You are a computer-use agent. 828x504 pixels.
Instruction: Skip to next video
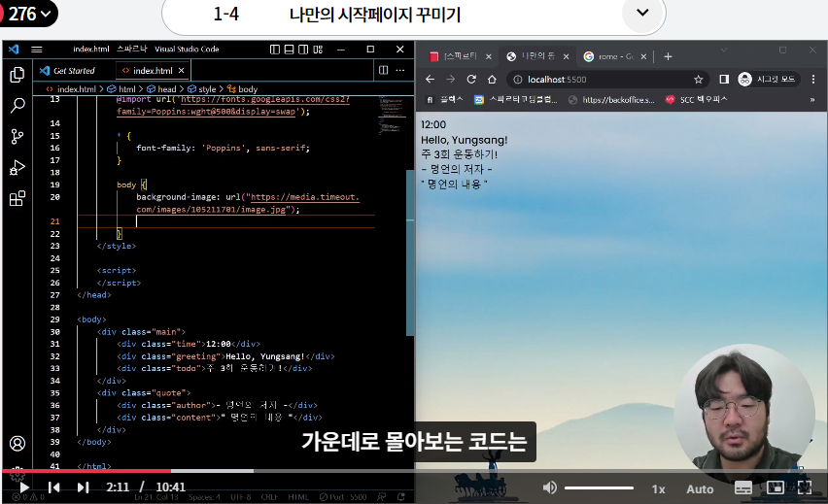point(83,487)
